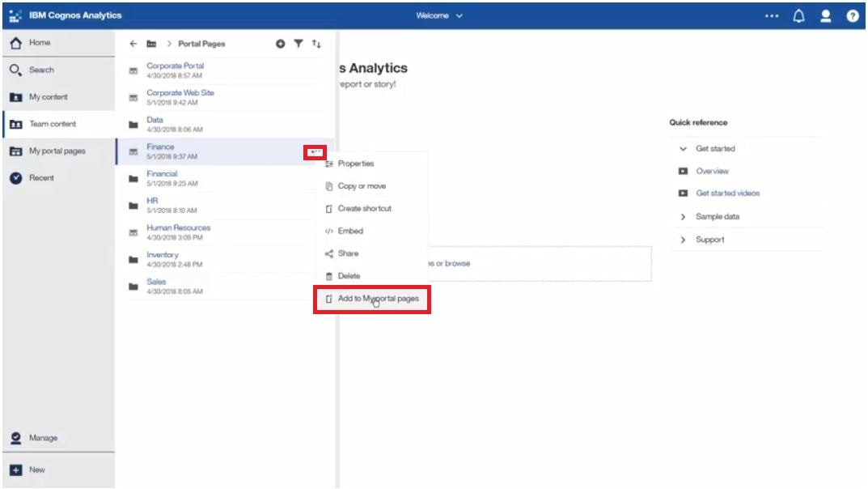Open the filter funnel icon

click(x=299, y=43)
